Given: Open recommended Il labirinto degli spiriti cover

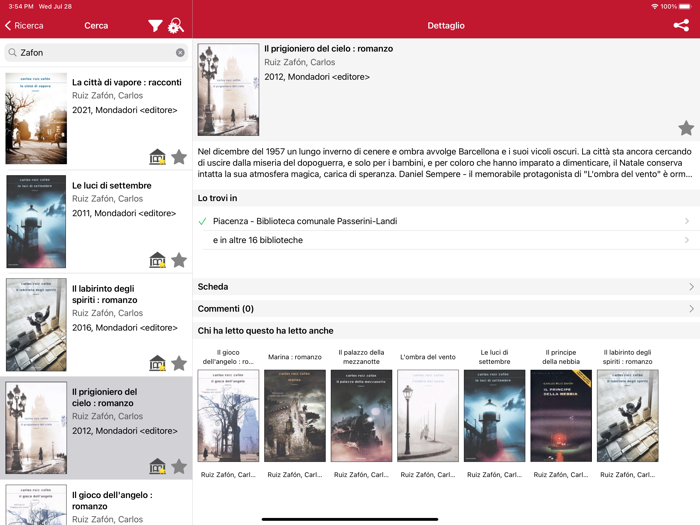Looking at the screenshot, I should (x=627, y=416).
